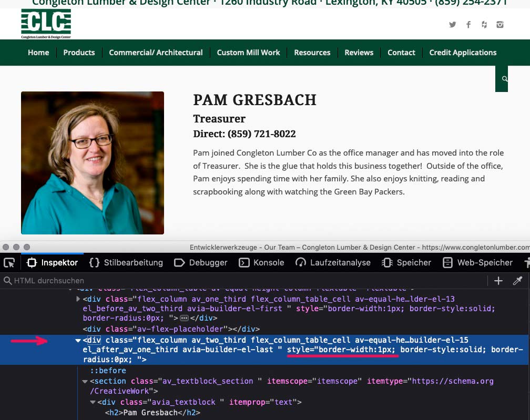Collapse the selected av_two_third div node
Screen dimensions: 530x420
[x=78, y=340]
